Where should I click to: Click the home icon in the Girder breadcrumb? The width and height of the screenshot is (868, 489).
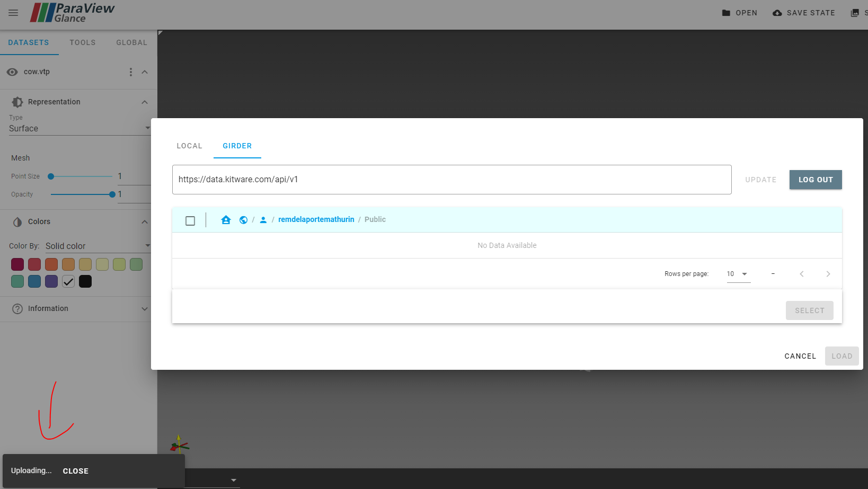point(226,219)
